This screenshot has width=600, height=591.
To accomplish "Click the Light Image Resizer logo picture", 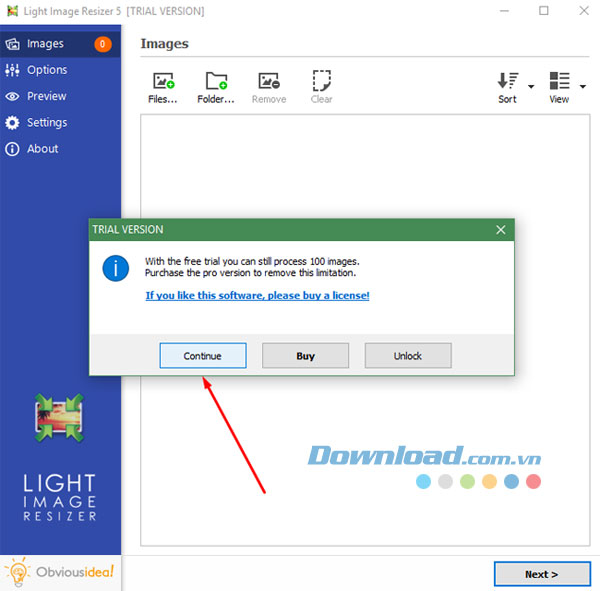I will point(59,418).
